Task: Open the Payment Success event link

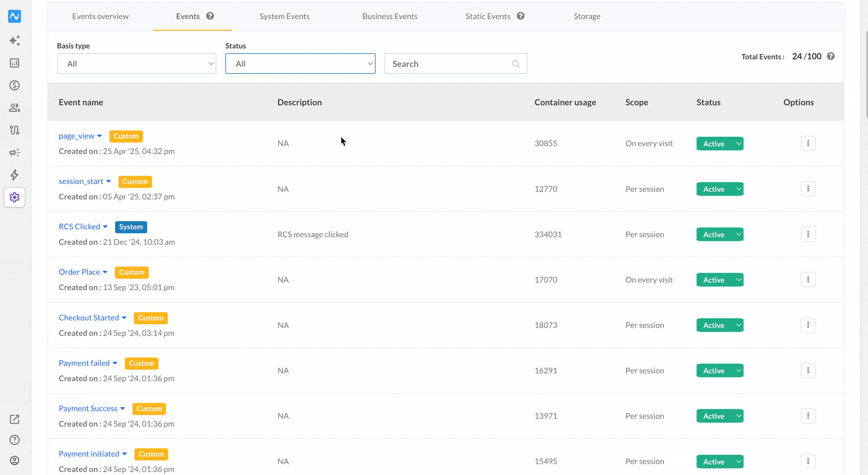Action: click(88, 409)
